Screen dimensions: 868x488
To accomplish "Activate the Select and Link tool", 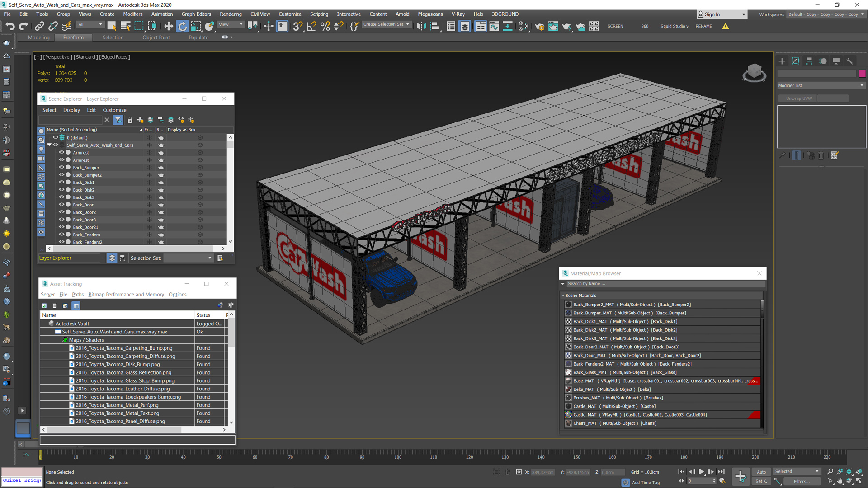I will (39, 26).
